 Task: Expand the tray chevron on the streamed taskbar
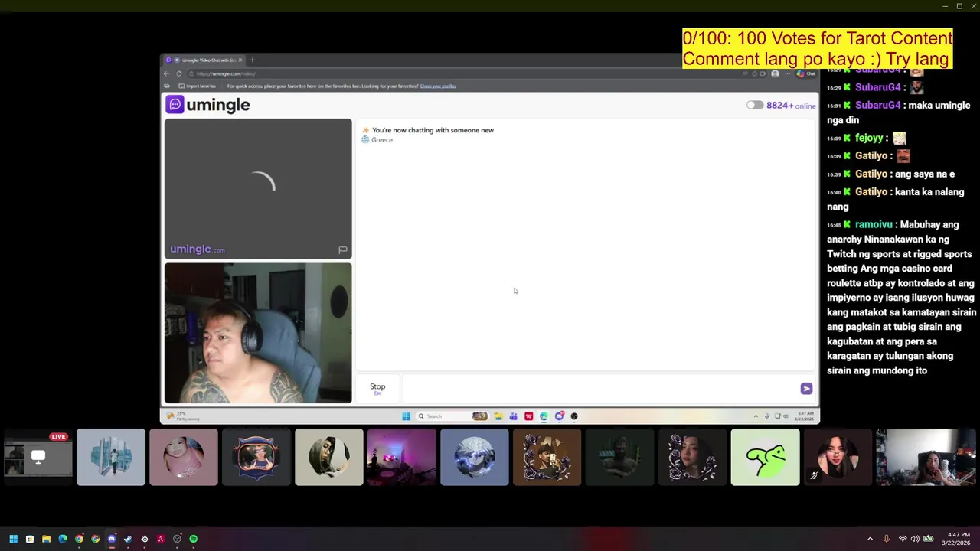756,416
